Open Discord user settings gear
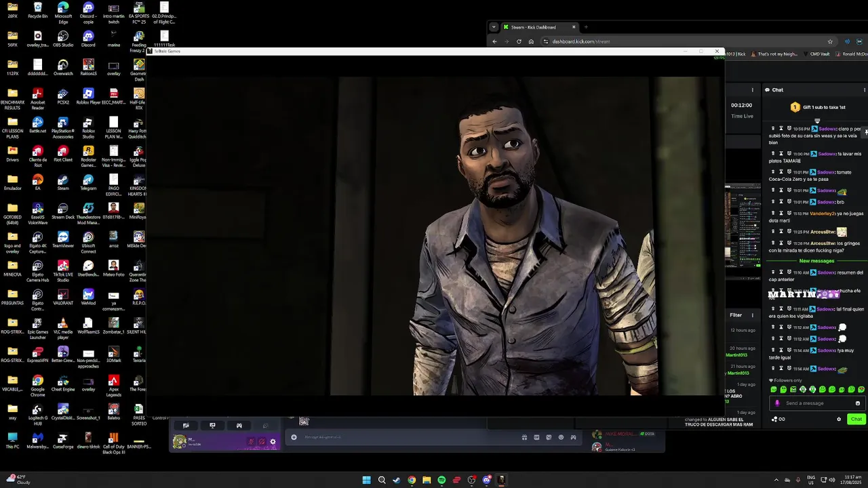 tap(273, 442)
